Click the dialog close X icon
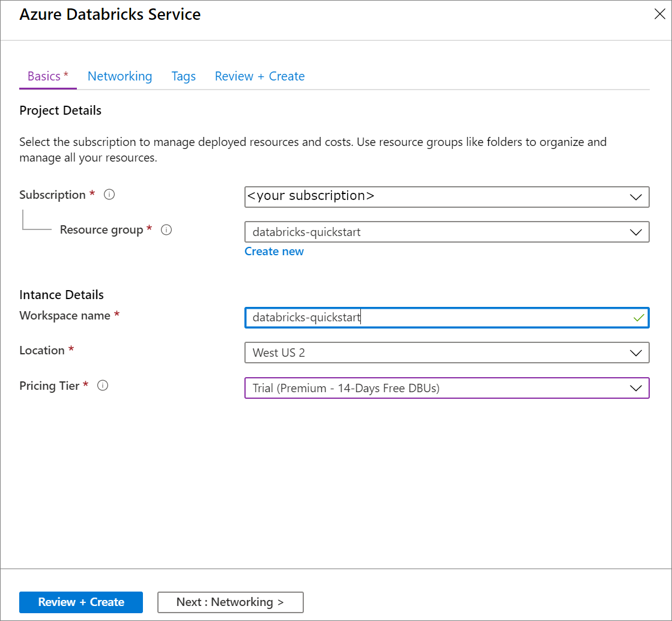This screenshot has width=672, height=621. tap(659, 13)
